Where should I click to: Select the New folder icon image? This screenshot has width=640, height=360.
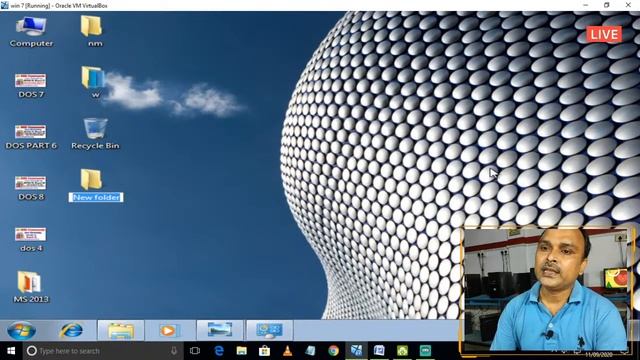[91, 180]
